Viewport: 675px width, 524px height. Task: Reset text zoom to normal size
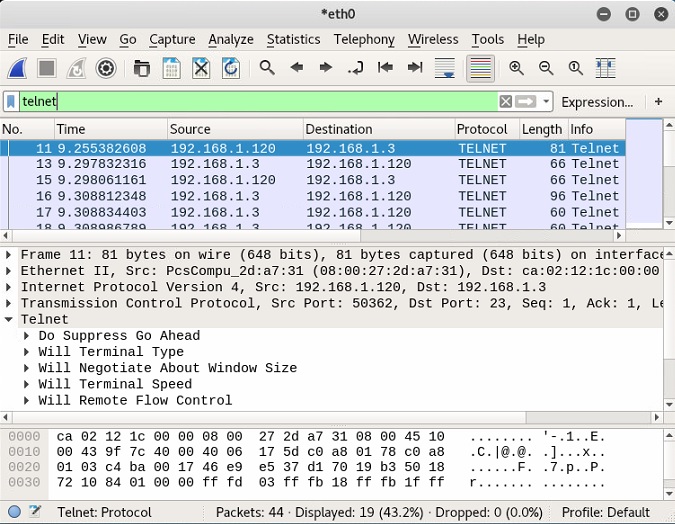click(x=576, y=68)
